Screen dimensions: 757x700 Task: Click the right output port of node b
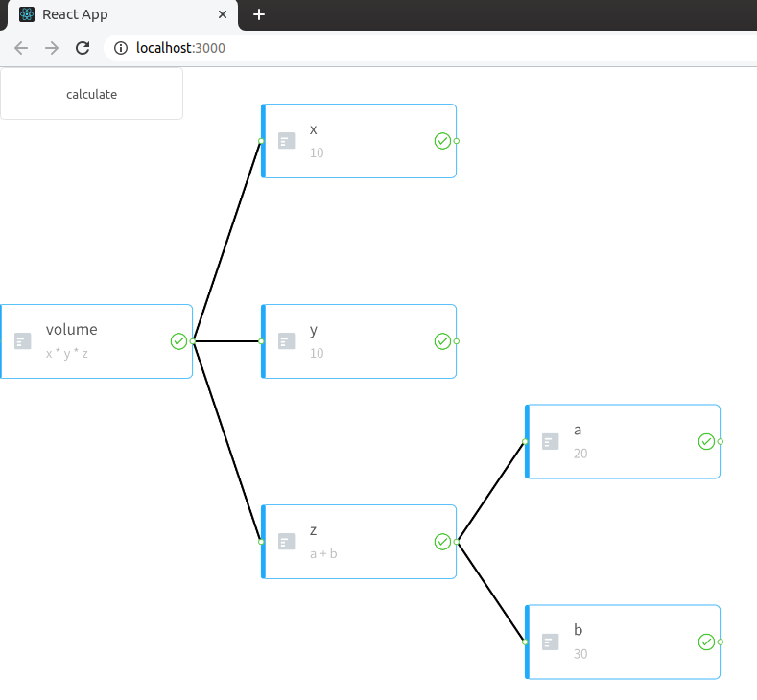721,642
